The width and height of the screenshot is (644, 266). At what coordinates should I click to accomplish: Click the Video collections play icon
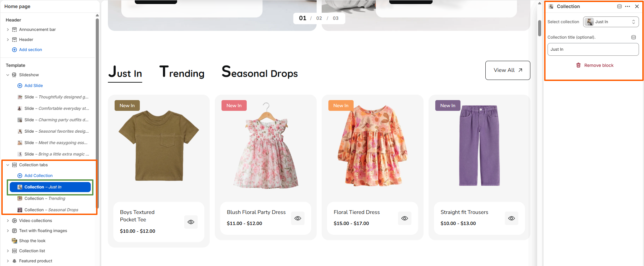click(x=14, y=221)
